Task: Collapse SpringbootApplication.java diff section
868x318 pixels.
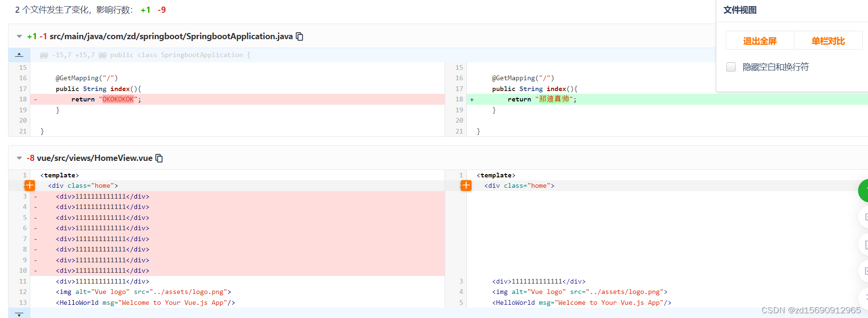Action: coord(19,36)
